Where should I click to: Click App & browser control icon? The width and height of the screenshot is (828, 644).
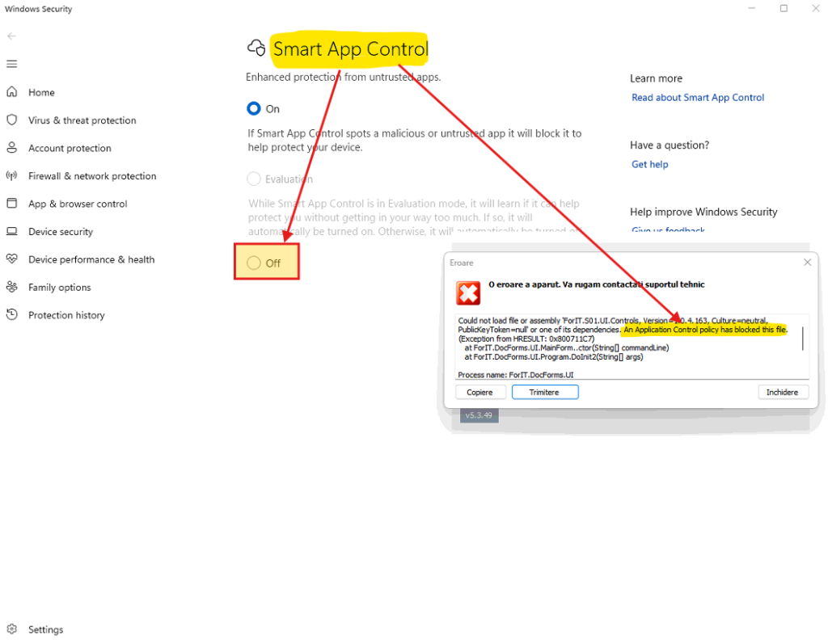click(x=11, y=204)
